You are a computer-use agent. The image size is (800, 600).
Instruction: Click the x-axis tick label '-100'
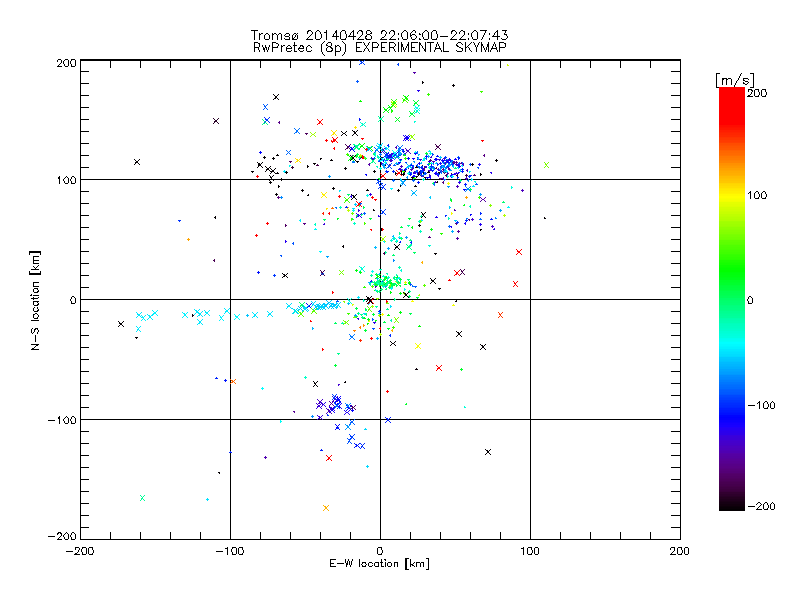(230, 551)
